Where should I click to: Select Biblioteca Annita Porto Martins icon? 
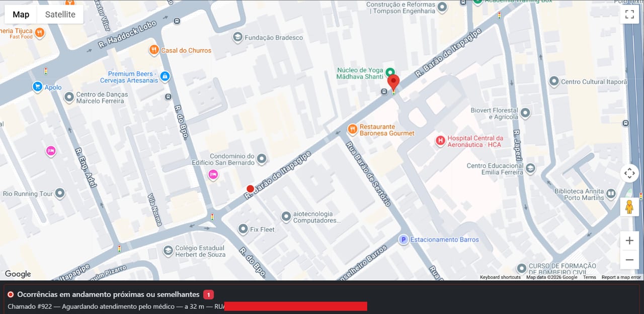click(x=611, y=193)
